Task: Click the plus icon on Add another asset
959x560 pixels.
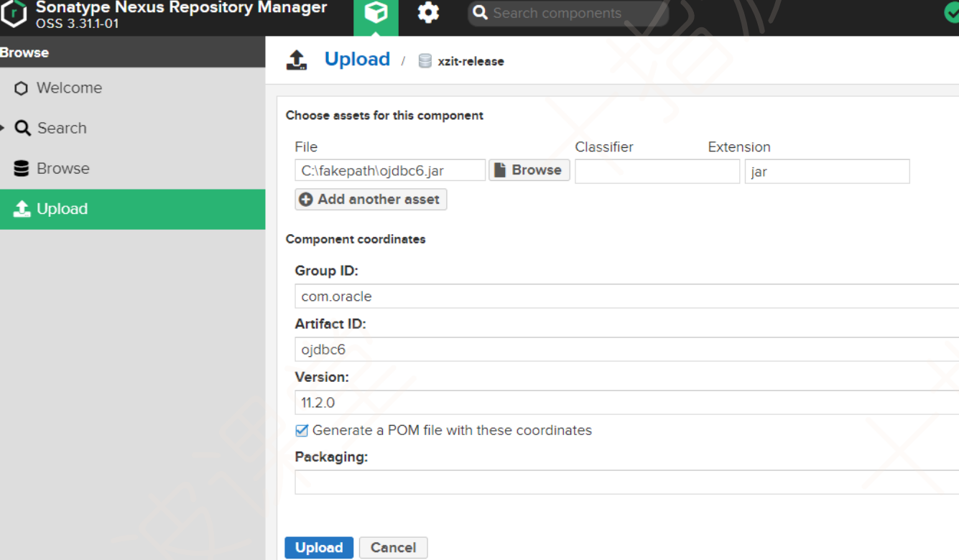Action: [x=306, y=200]
